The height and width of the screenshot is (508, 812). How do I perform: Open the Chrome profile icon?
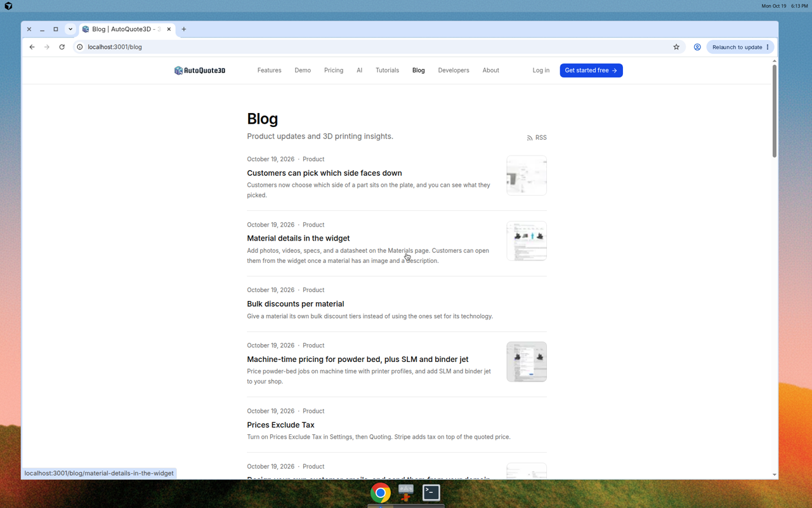click(697, 47)
